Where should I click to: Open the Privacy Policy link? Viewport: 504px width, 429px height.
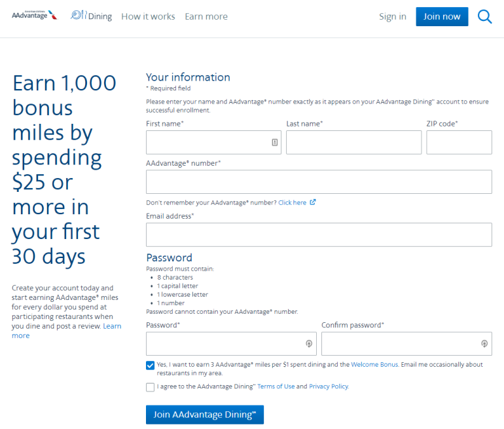point(329,386)
